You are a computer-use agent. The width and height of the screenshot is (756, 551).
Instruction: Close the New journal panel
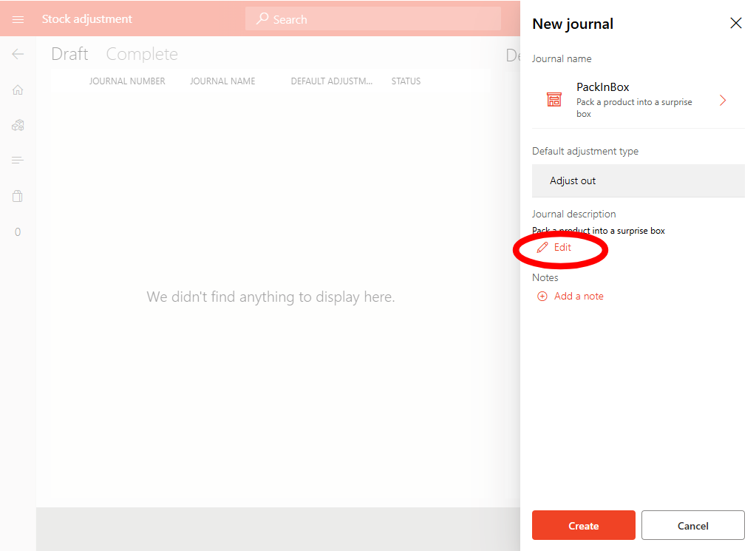click(x=735, y=24)
